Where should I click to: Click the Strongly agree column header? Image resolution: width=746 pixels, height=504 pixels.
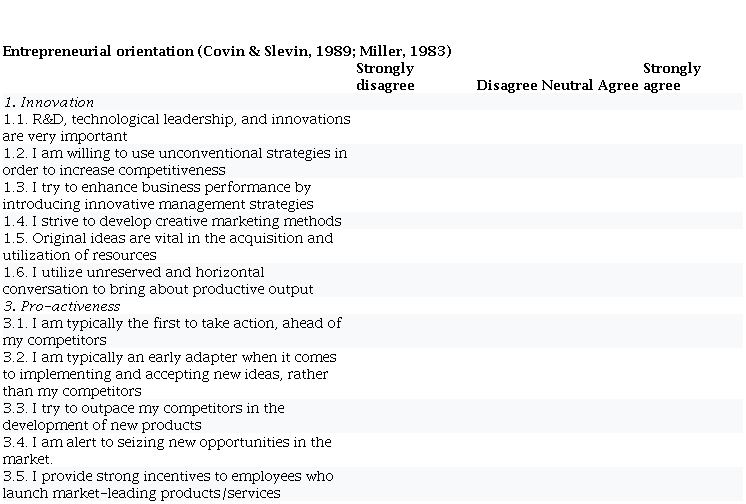pyautogui.click(x=671, y=77)
